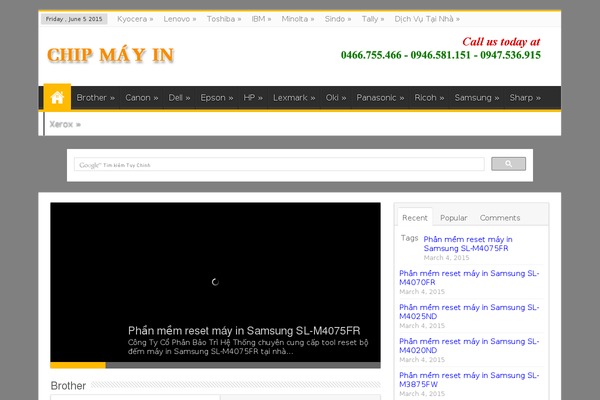Open sidebar link Samsung SL-M4020ND

[469, 346]
